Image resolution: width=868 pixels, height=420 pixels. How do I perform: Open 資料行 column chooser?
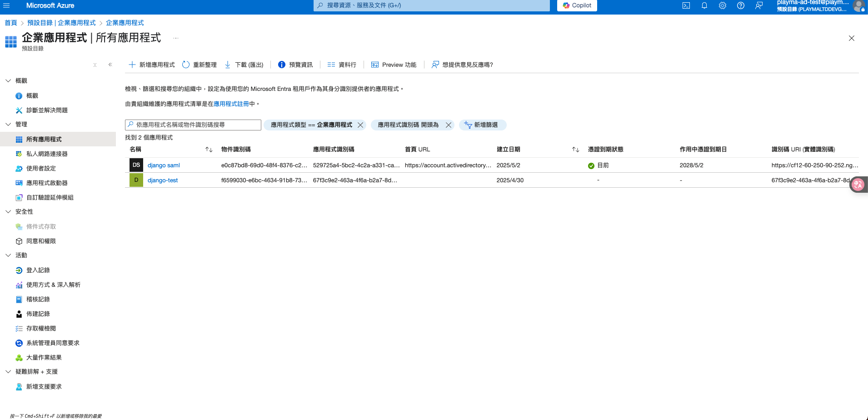click(x=342, y=65)
